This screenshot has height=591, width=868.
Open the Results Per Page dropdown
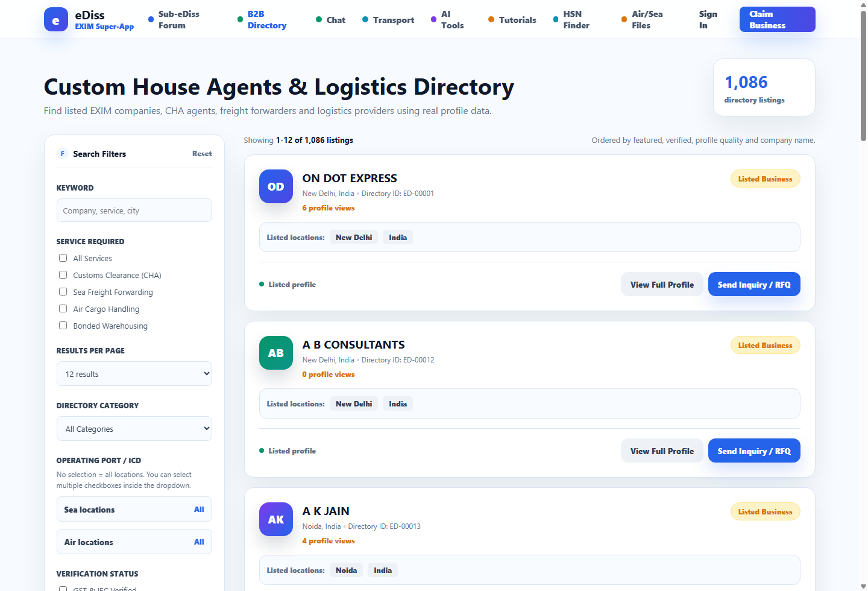(x=134, y=374)
